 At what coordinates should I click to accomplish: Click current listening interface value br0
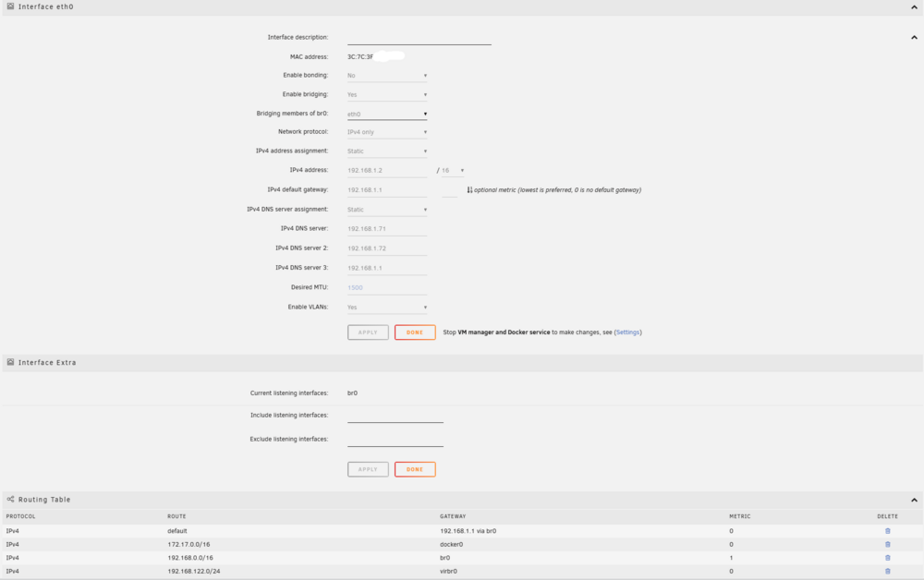(x=352, y=393)
